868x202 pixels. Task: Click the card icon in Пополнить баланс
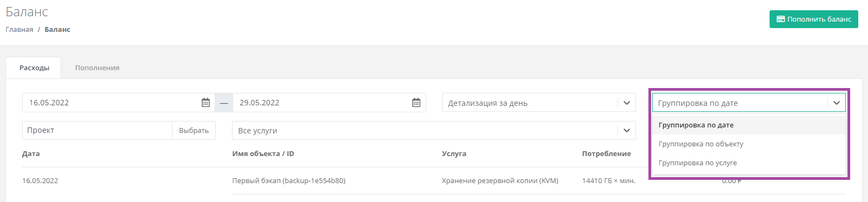point(780,19)
